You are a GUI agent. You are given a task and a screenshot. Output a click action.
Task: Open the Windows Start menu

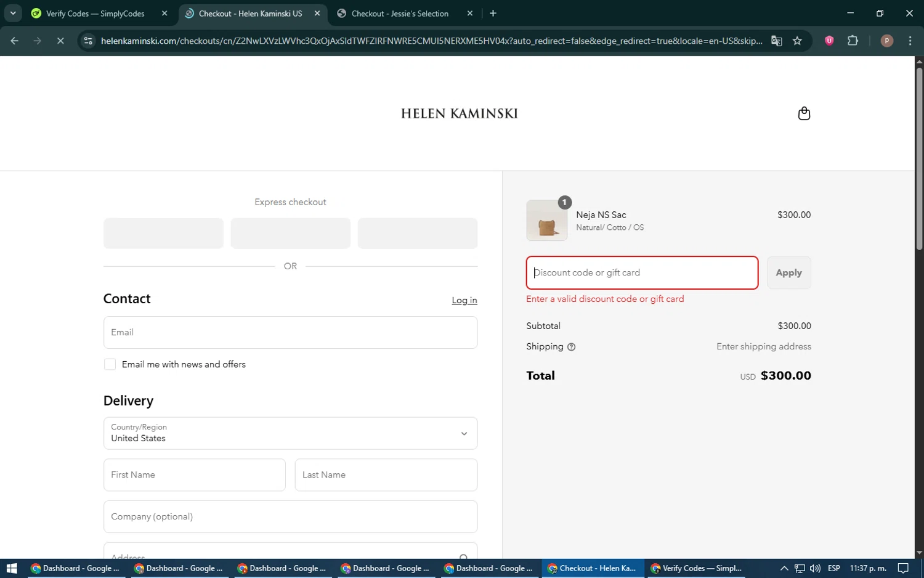point(11,568)
